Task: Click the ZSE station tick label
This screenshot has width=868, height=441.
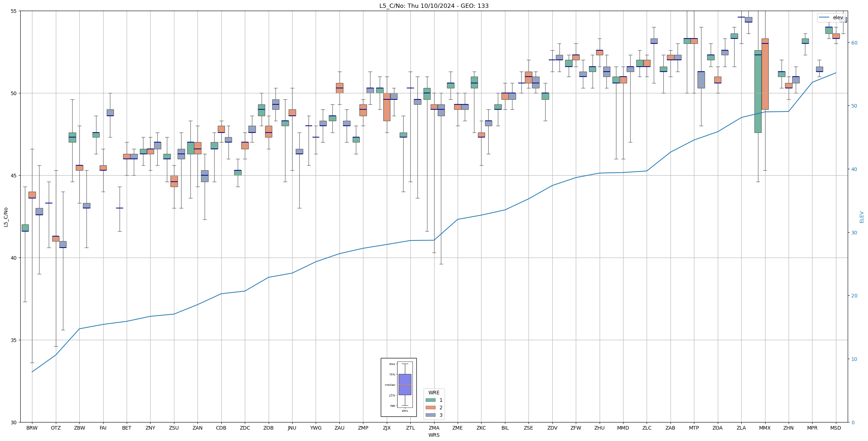Action: point(528,428)
